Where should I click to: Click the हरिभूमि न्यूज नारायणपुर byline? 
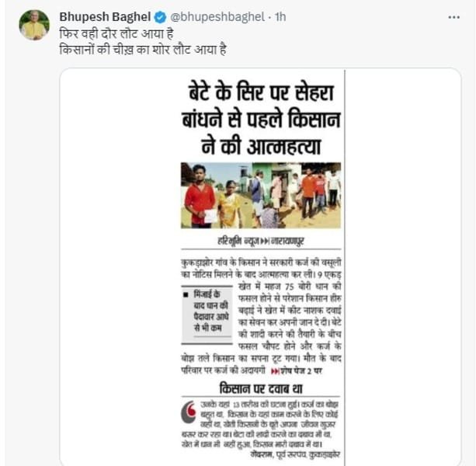tap(261, 242)
